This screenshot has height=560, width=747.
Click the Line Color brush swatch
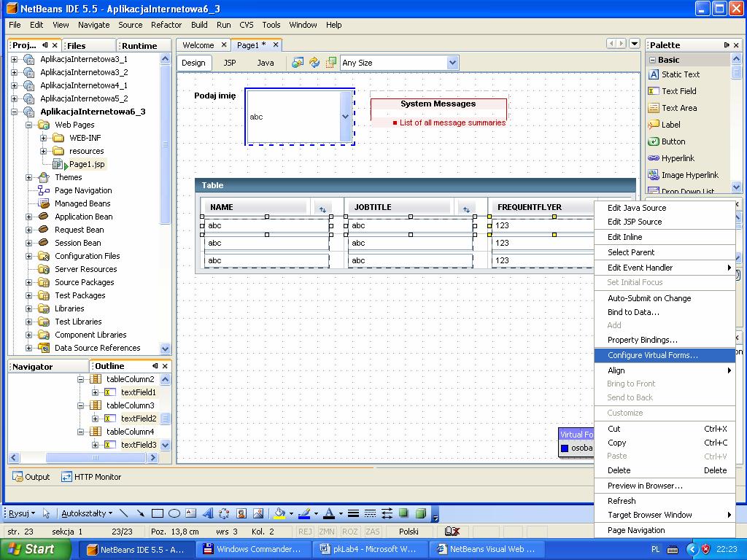(304, 513)
